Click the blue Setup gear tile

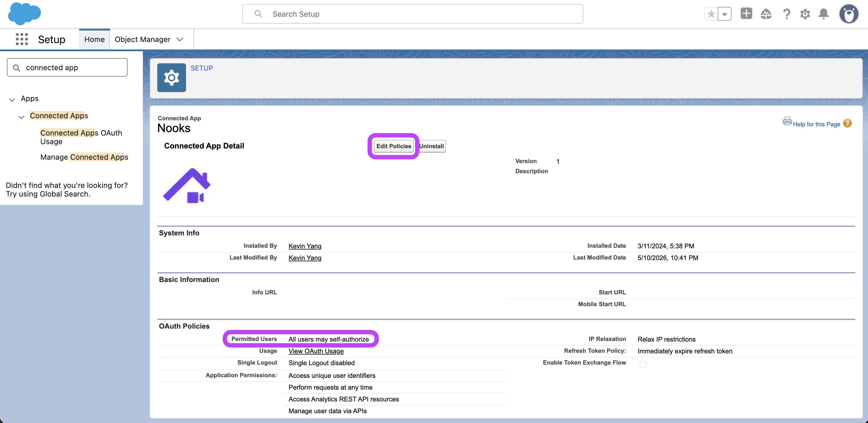[172, 78]
